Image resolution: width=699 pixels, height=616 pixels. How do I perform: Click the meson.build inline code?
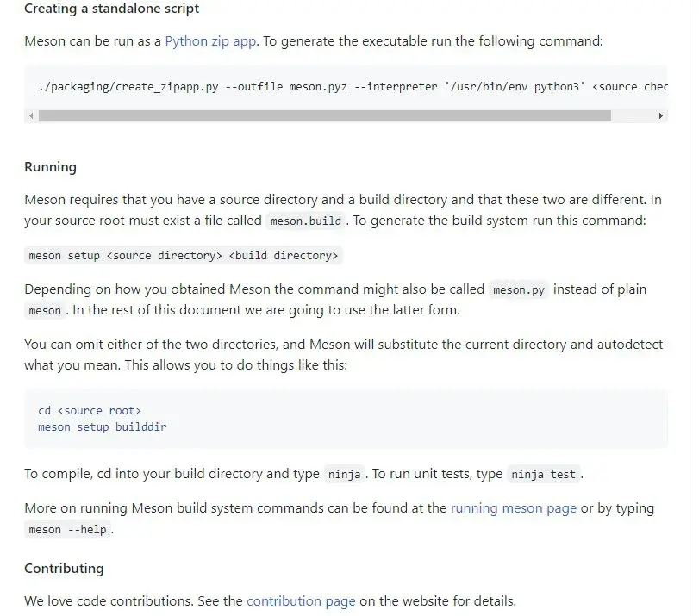[306, 221]
